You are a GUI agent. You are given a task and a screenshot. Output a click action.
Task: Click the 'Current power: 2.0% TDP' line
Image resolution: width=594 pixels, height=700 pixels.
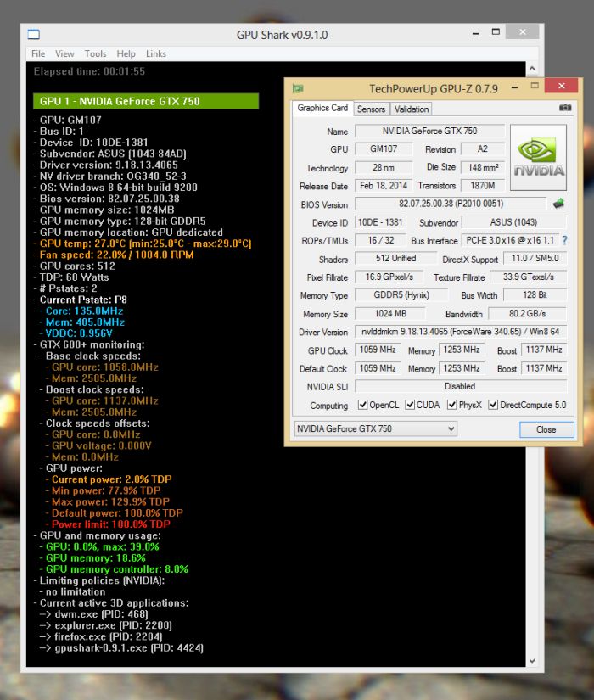(x=109, y=479)
